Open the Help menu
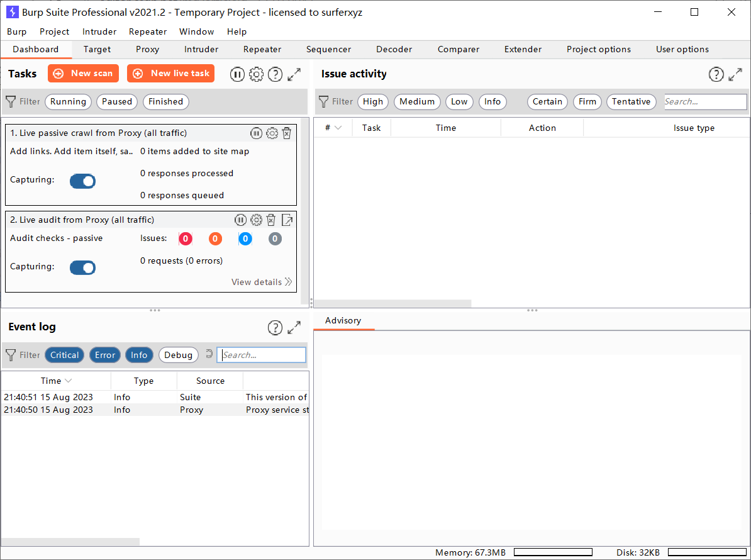Viewport: 751px width, 560px height. [236, 31]
